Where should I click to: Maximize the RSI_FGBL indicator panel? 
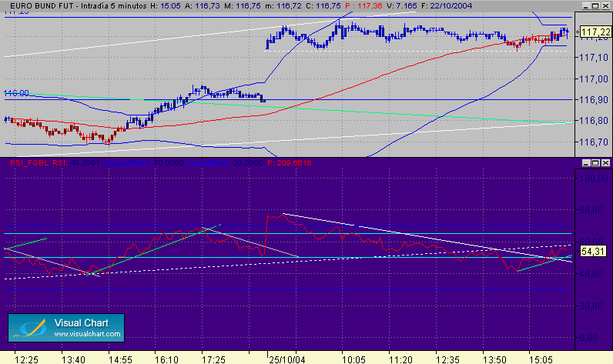[x=595, y=163]
